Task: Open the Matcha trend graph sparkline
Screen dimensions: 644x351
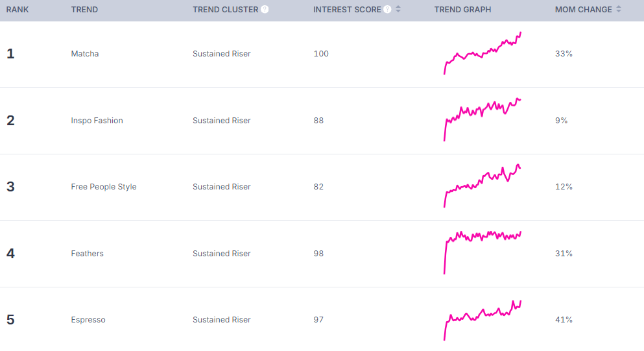Action: click(x=482, y=53)
